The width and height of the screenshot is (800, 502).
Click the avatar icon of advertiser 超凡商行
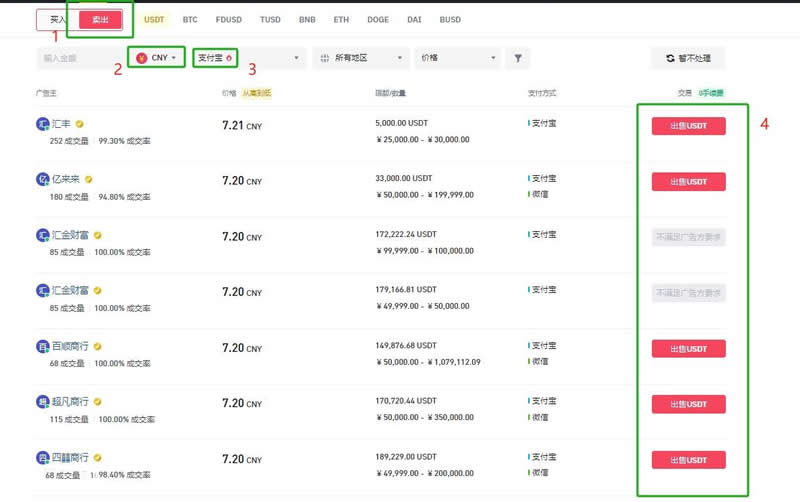point(43,402)
